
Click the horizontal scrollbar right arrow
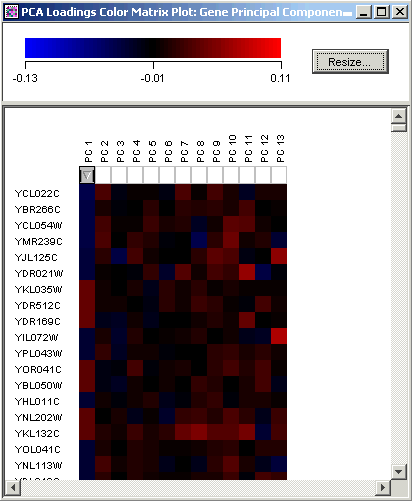coord(383,488)
